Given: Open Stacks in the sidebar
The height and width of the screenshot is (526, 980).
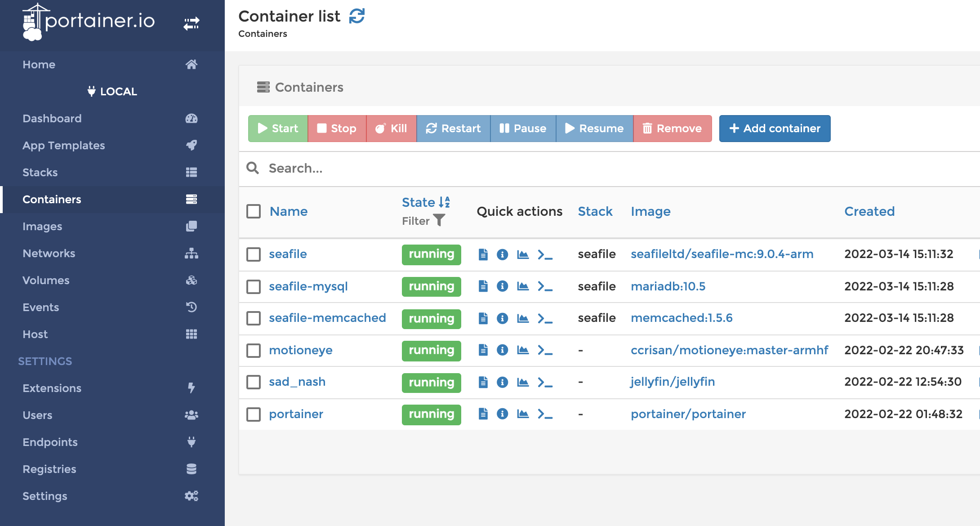Looking at the screenshot, I should pyautogui.click(x=112, y=172).
